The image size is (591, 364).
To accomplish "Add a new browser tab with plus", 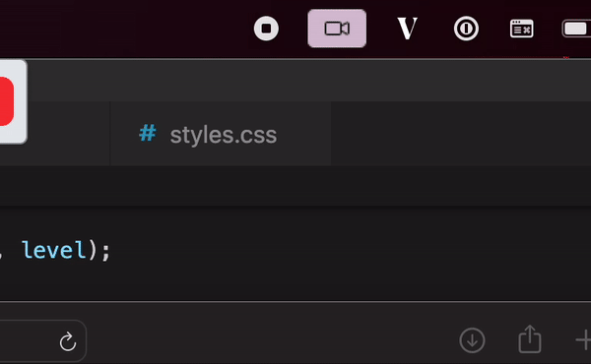I will coord(583,340).
